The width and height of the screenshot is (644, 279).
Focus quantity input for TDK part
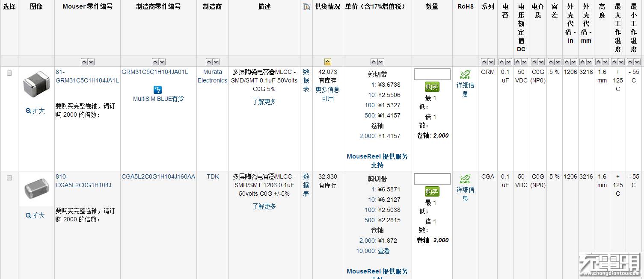pos(432,179)
